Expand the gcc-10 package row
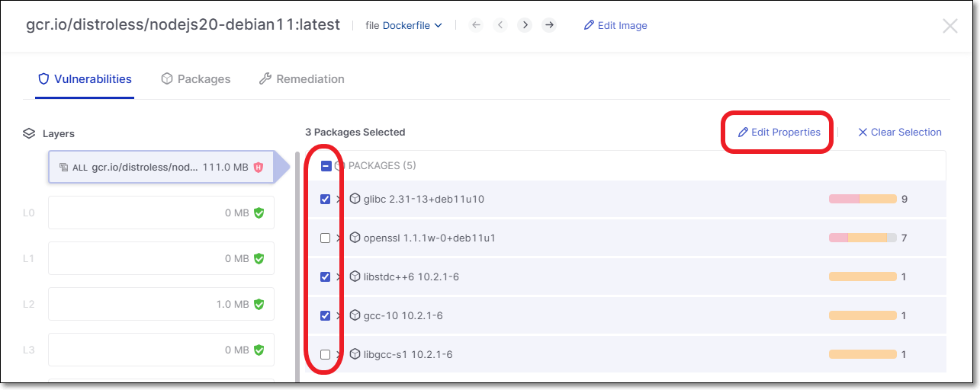This screenshot has height=390, width=980. tap(340, 315)
